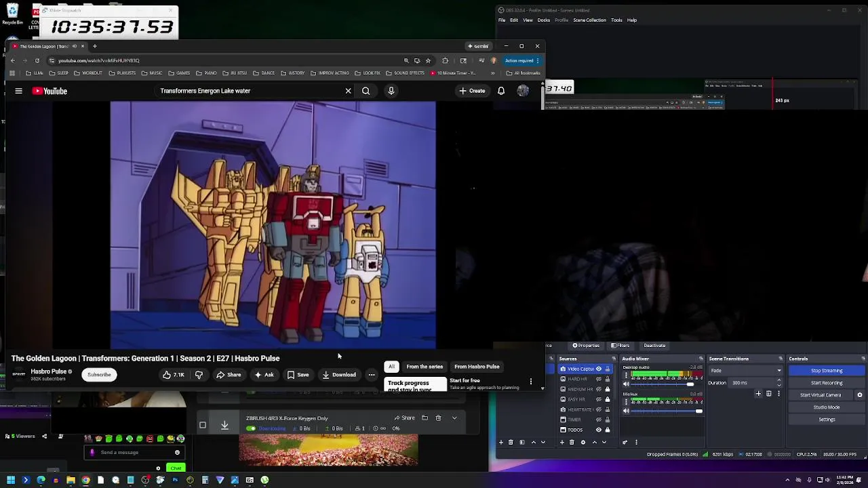Screen dimensions: 868x488
Task: Open OBS Scene Collection menu
Action: click(589, 20)
